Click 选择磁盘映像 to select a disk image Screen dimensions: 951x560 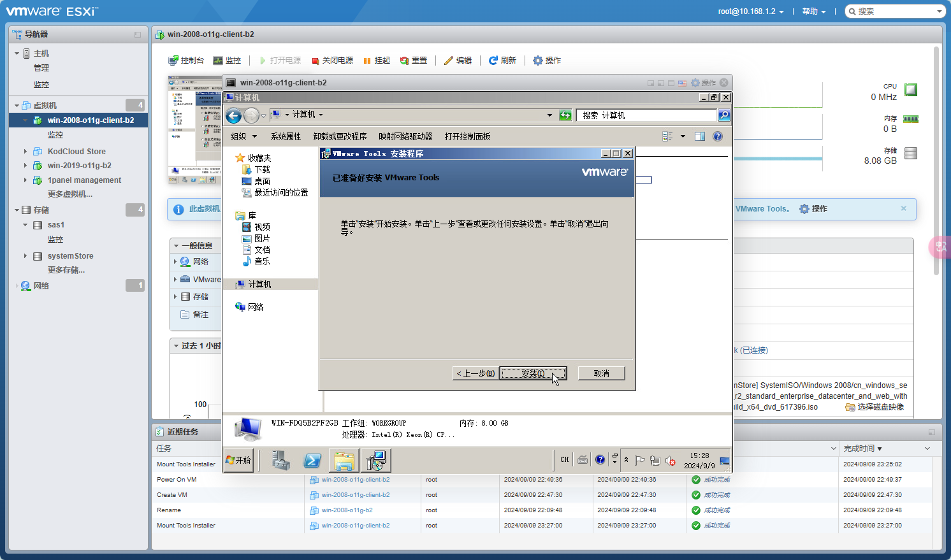click(875, 407)
